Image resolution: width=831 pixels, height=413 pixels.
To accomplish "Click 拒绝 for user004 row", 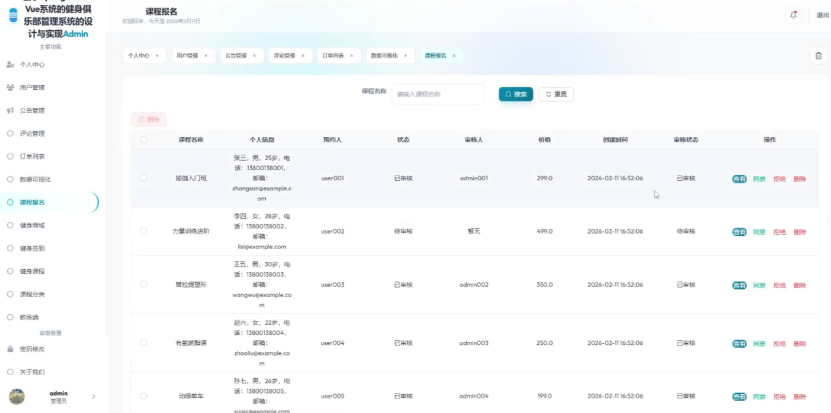I will click(x=780, y=344).
